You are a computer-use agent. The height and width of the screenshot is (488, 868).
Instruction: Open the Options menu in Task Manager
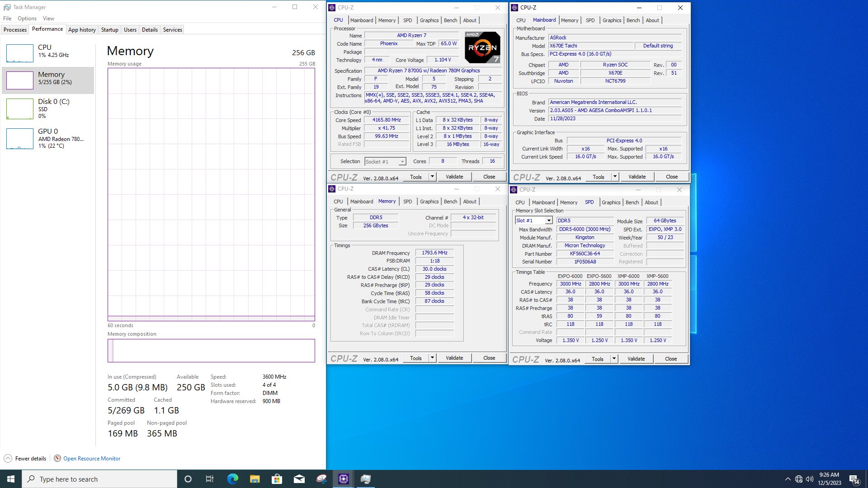click(27, 19)
